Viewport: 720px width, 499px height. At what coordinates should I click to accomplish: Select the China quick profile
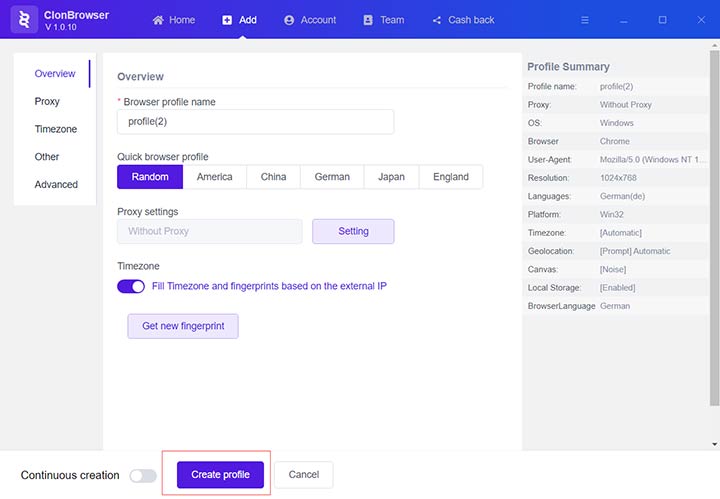273,177
